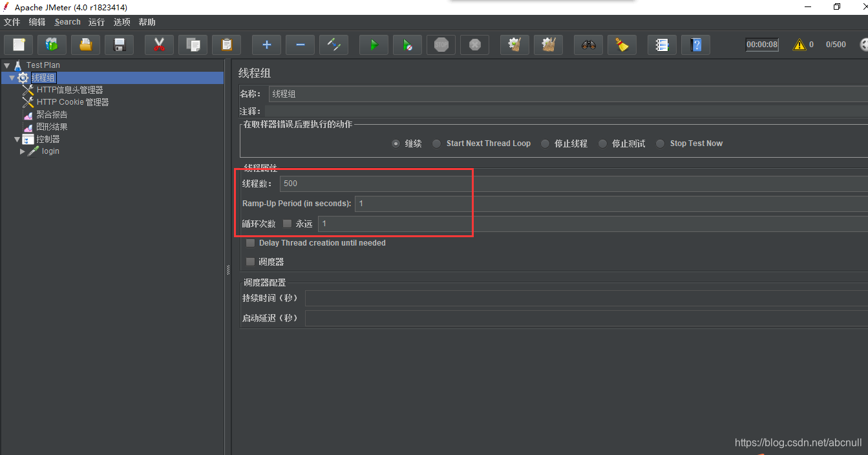Image resolution: width=868 pixels, height=455 pixels.
Task: Select Start Next Thread Loop option
Action: point(438,143)
